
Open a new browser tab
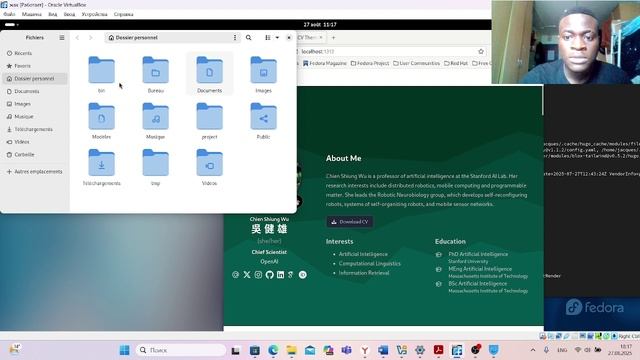point(333,38)
